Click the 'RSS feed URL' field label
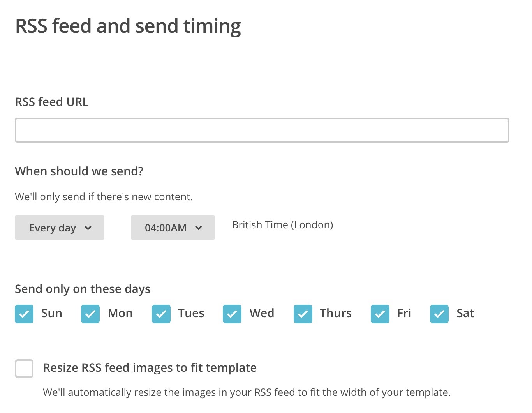Viewport: 532px width, 413px height. point(52,102)
